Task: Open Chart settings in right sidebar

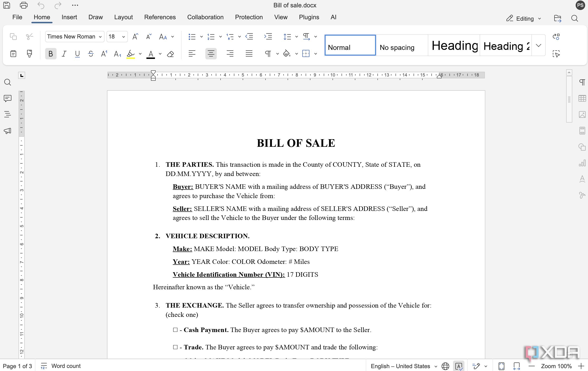Action: coord(582,163)
